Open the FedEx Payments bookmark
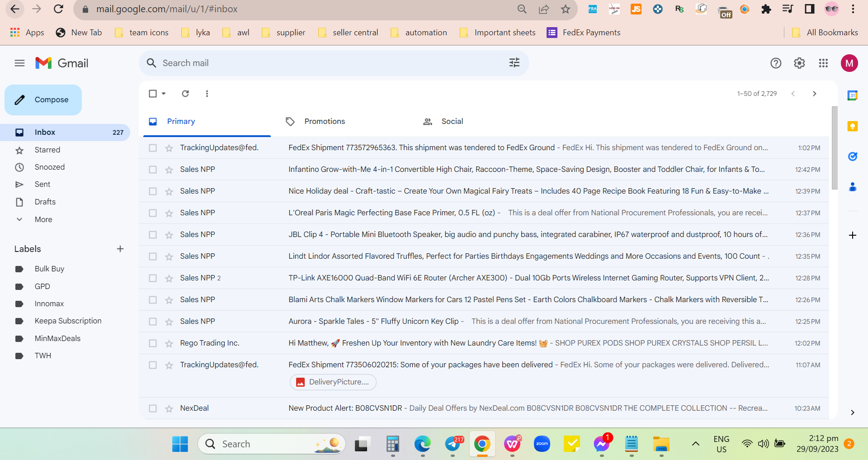This screenshot has height=460, width=868. [584, 33]
